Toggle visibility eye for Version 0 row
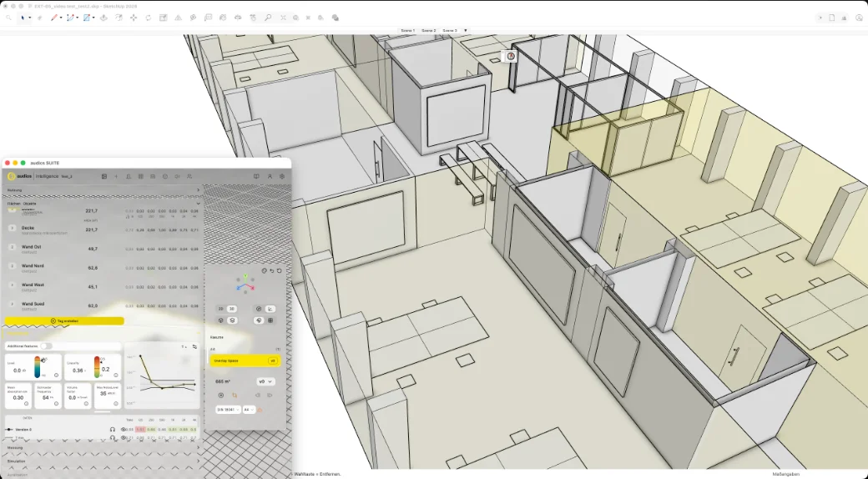Image resolution: width=868 pixels, height=479 pixels. [123, 429]
